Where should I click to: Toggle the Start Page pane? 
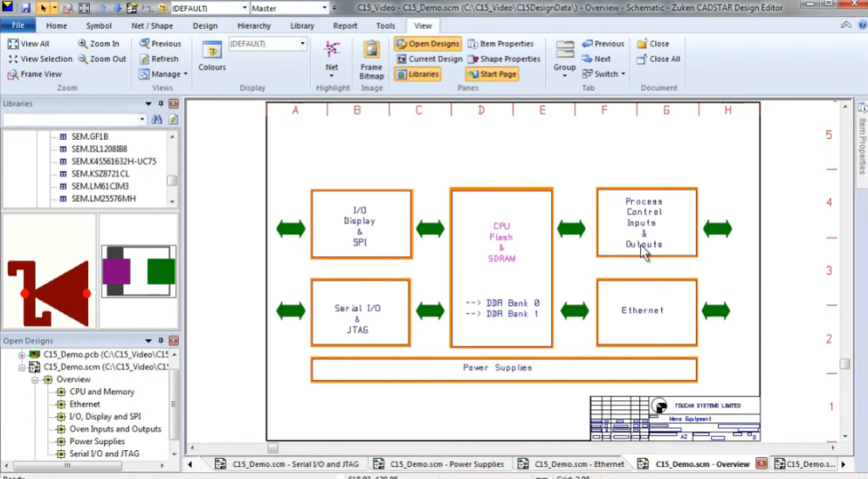coord(492,74)
